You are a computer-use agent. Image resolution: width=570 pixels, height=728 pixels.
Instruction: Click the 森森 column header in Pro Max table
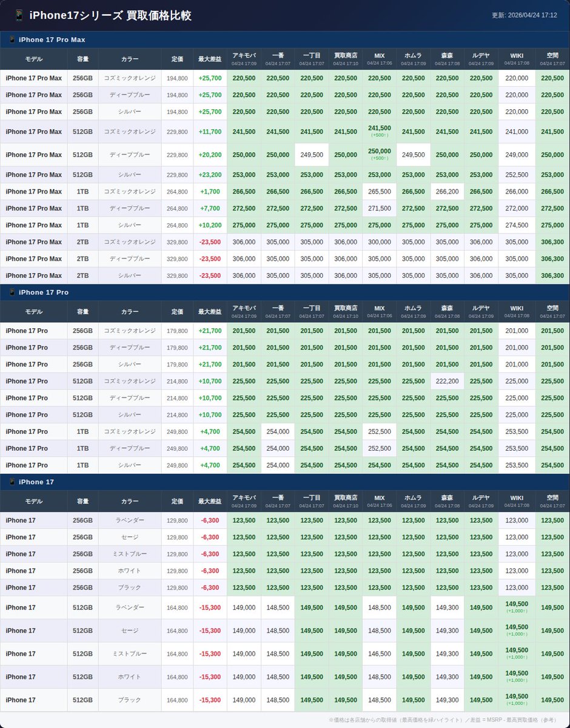coord(448,59)
